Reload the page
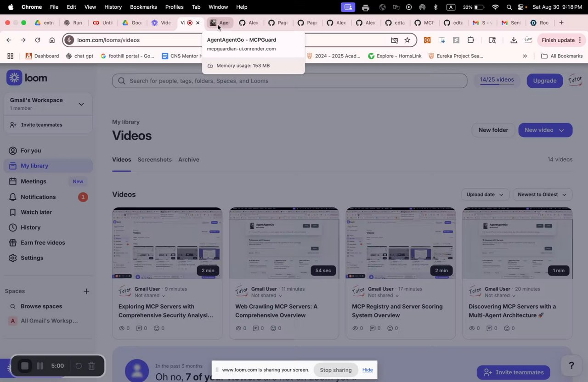Screen dimensions: 588x382 [38, 40]
